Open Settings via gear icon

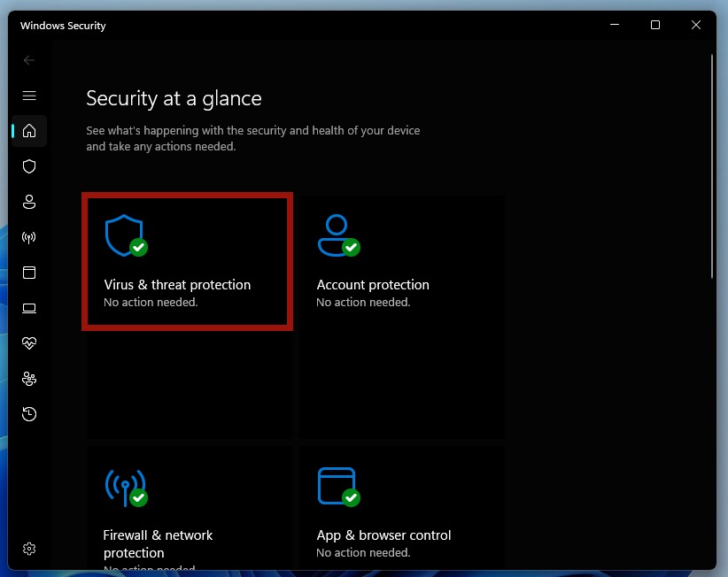click(x=29, y=549)
